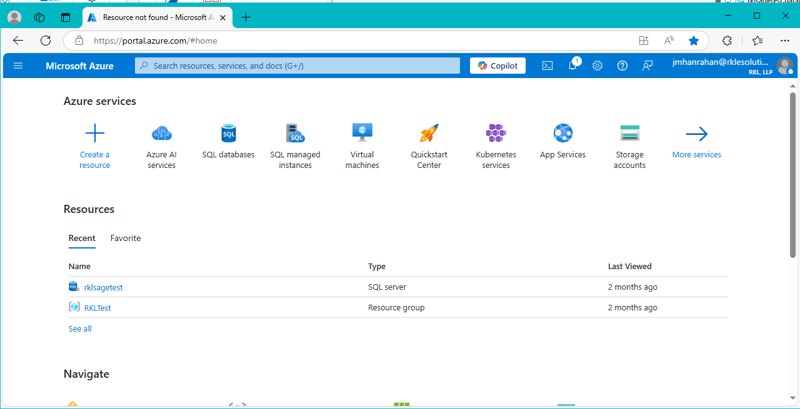
Task: Open App Services icon
Action: [x=563, y=133]
